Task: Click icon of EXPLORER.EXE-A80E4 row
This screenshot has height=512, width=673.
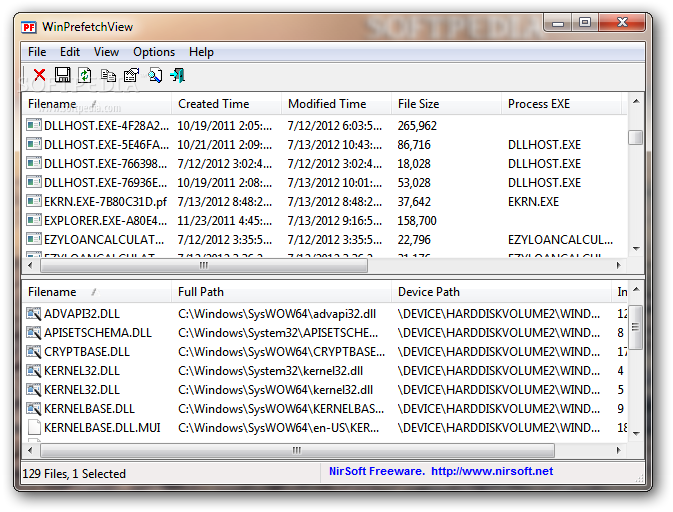Action: (x=33, y=220)
